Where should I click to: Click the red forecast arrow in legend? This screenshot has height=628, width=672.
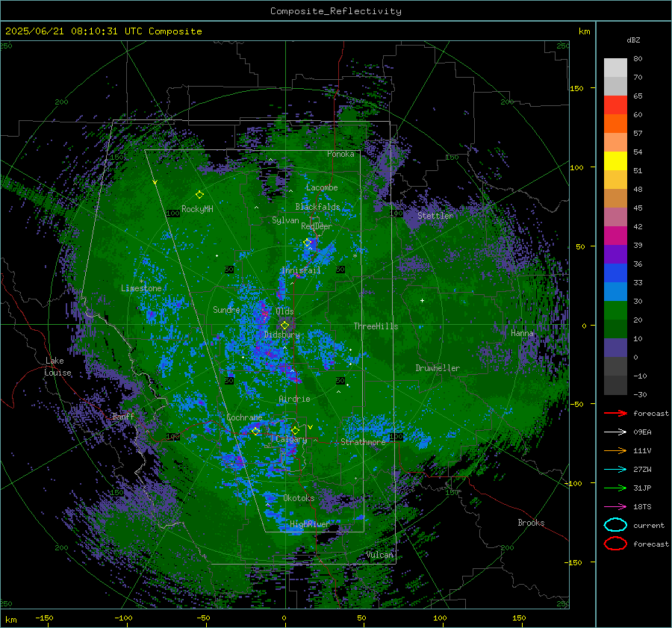pyautogui.click(x=615, y=413)
